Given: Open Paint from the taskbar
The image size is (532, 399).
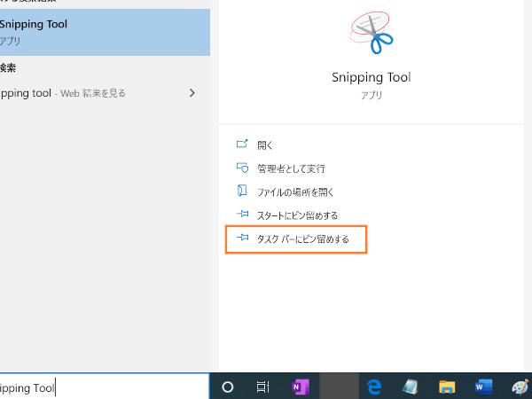Looking at the screenshot, I should [520, 387].
